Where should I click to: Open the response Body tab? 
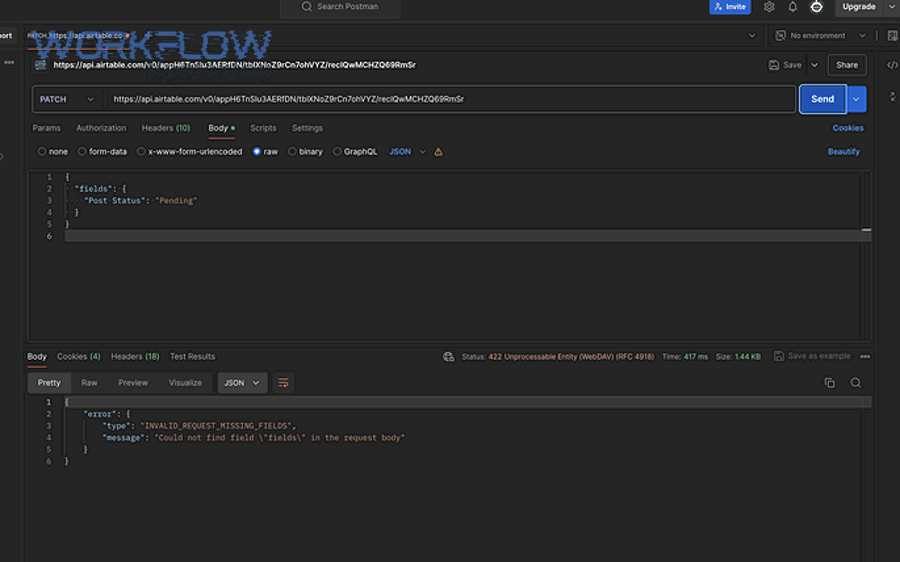pyautogui.click(x=37, y=356)
